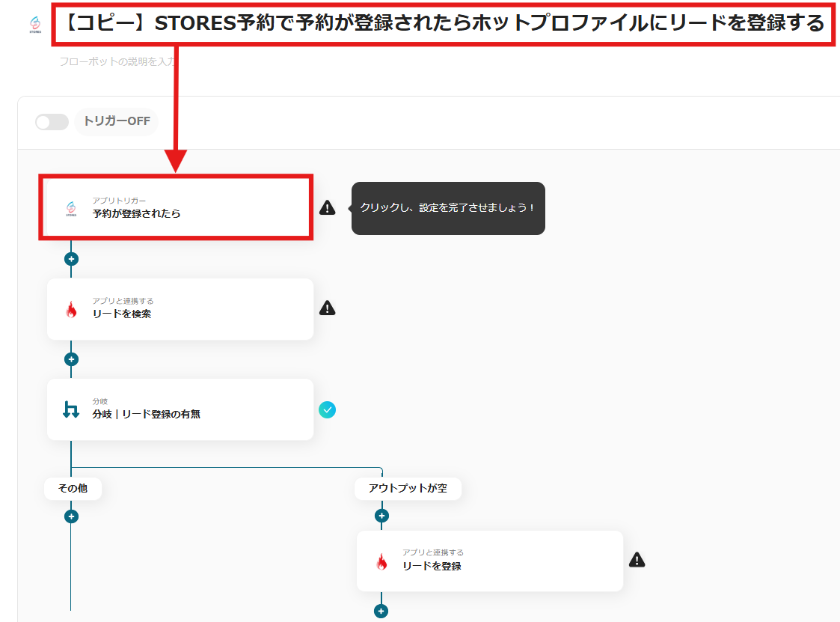
Task: Click warning icon beside リードを登録
Action: click(x=637, y=560)
